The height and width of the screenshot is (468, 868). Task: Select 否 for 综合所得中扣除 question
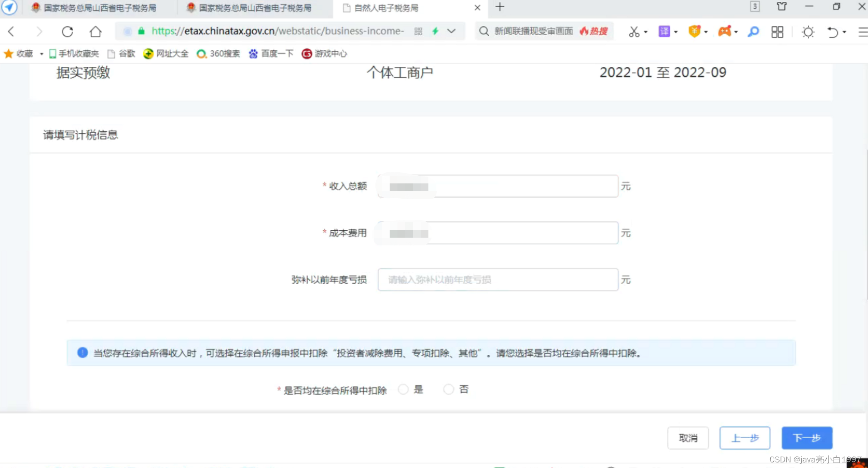click(448, 389)
